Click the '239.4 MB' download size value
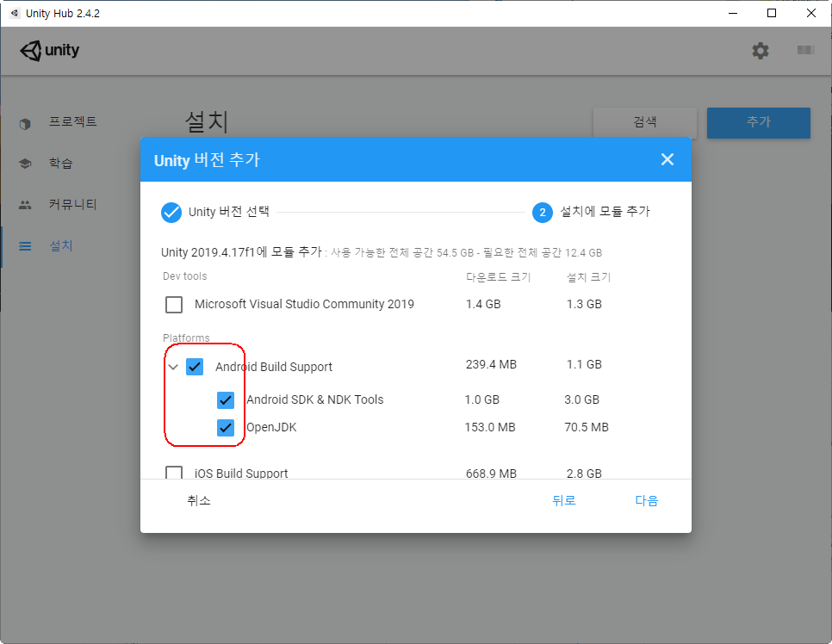The height and width of the screenshot is (644, 832). coord(491,364)
